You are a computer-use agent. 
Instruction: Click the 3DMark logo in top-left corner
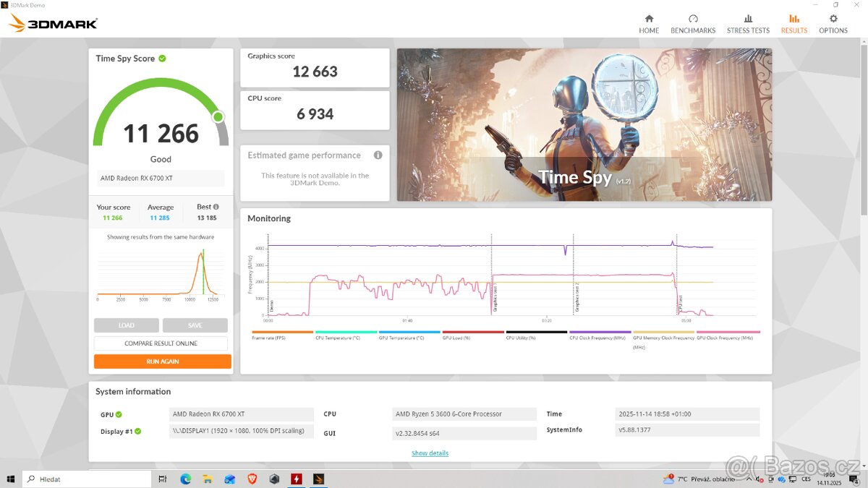tap(51, 22)
